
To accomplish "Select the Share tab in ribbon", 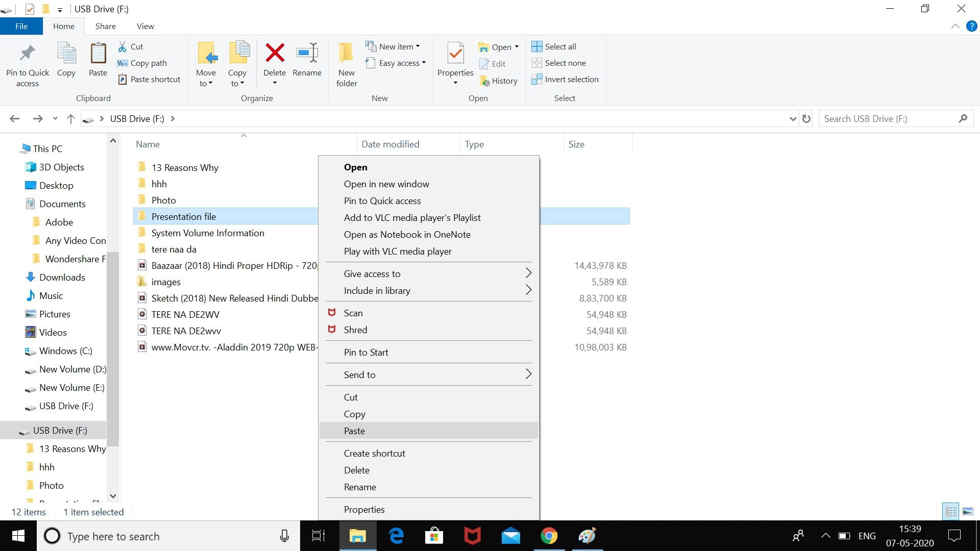I will pos(104,26).
